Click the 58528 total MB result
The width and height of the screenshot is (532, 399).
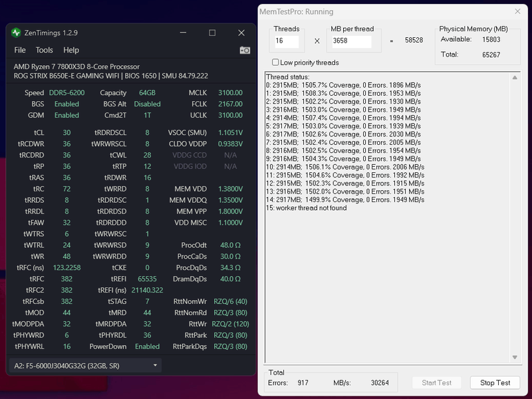coord(414,40)
